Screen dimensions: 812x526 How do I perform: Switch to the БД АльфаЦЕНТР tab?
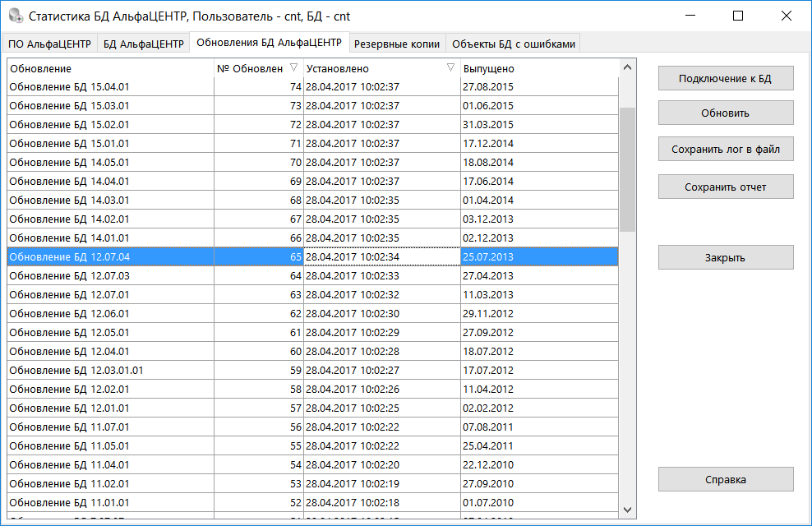point(144,44)
